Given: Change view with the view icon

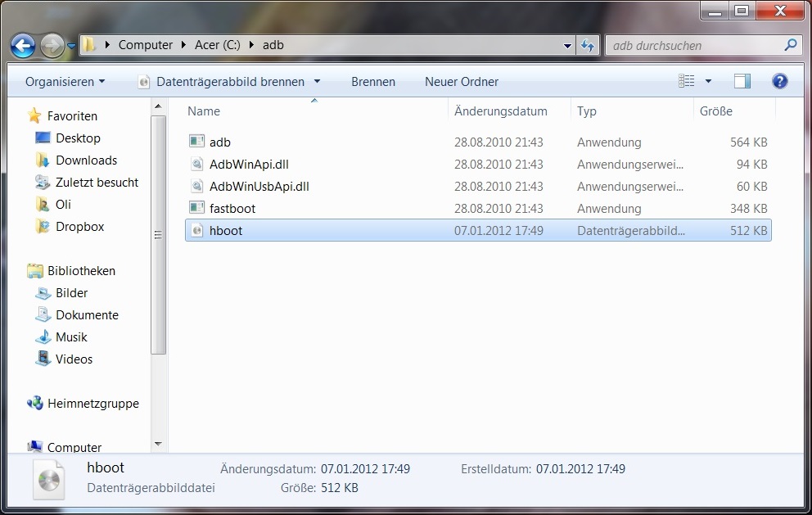Looking at the screenshot, I should click(x=687, y=81).
